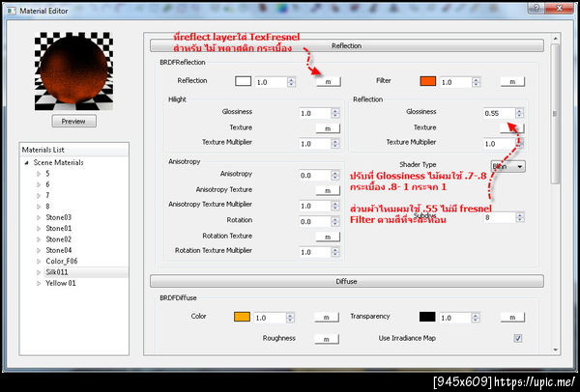Adjust the Filter multiplier spinner arrows
This screenshot has height=392, width=580.
point(476,82)
